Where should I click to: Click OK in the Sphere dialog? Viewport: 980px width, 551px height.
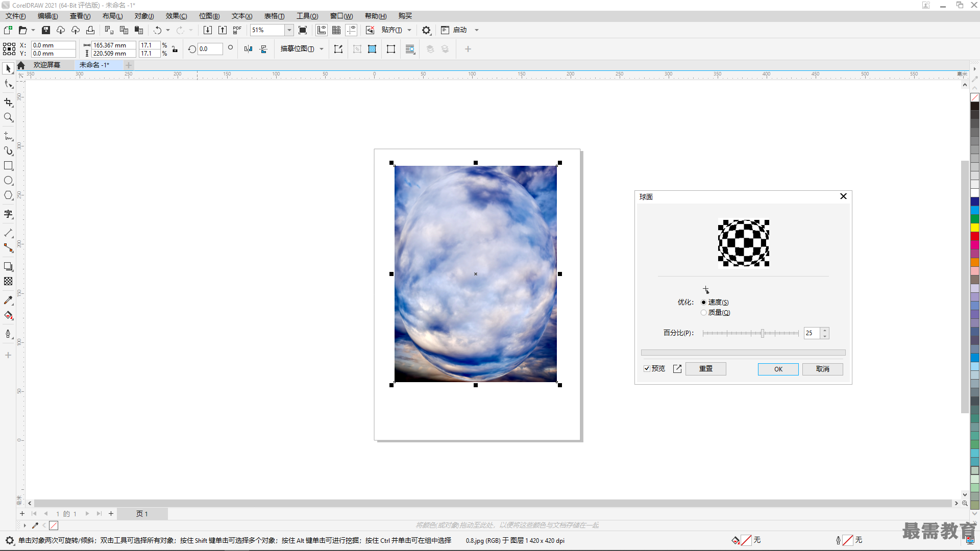[x=778, y=369]
